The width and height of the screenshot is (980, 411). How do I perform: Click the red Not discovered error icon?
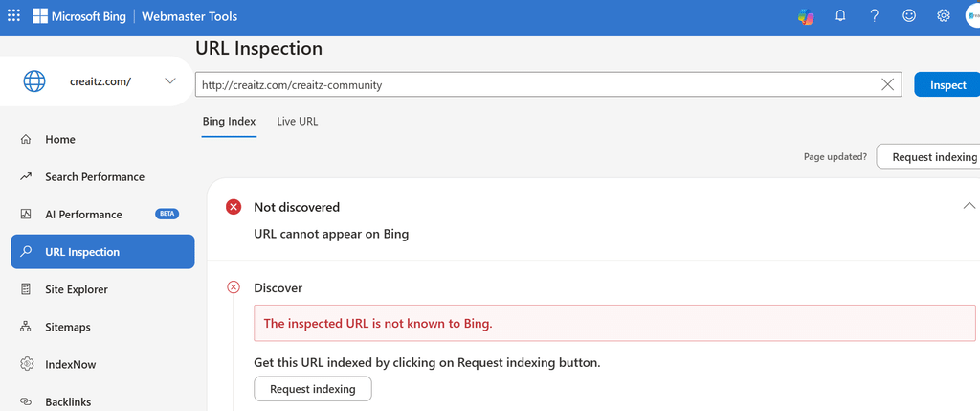(234, 207)
